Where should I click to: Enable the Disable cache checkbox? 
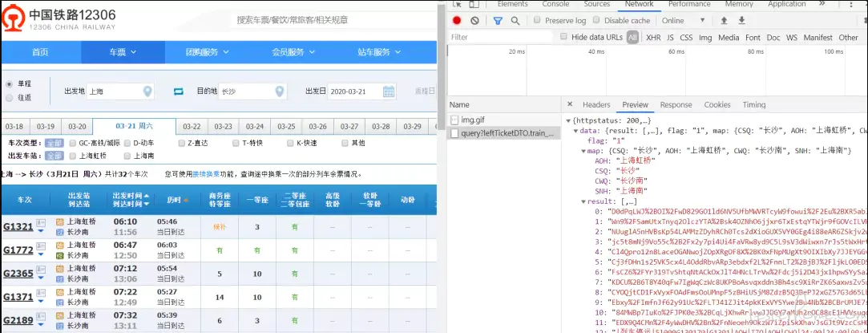coord(596,20)
